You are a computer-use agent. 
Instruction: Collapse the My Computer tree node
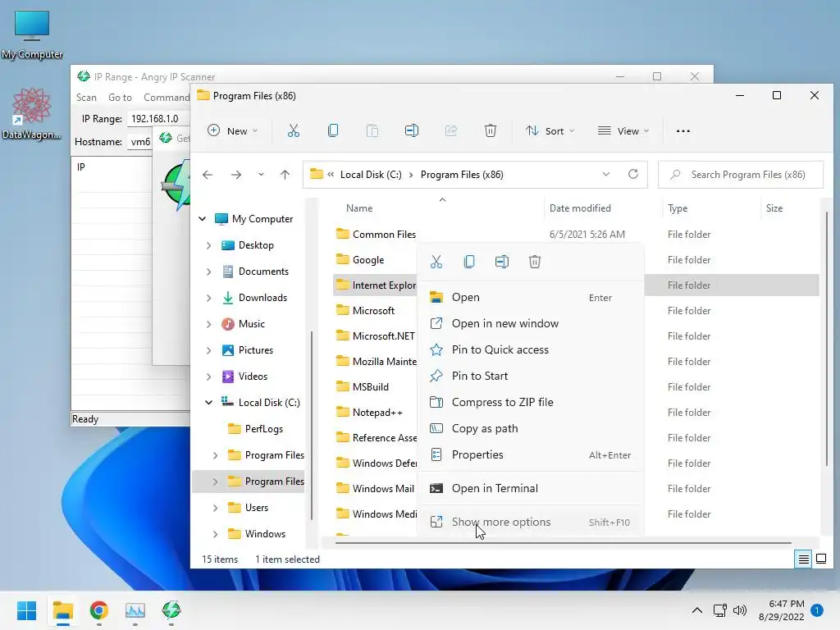tap(203, 218)
